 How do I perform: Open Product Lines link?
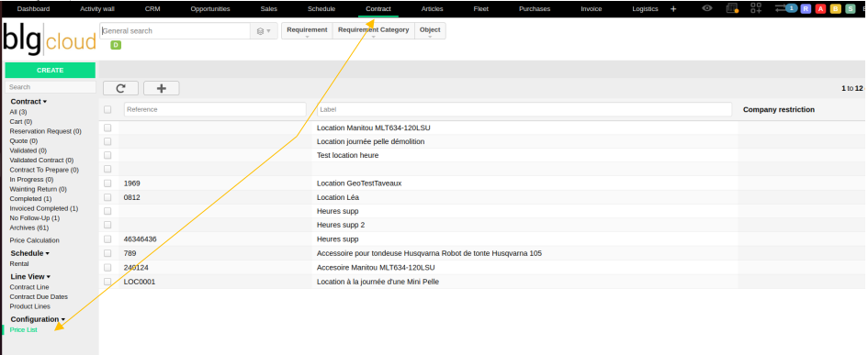(x=30, y=306)
